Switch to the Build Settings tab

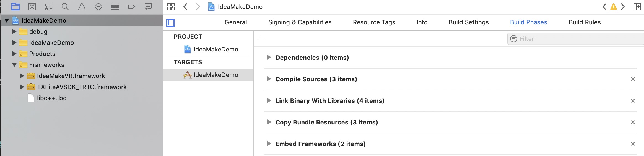pos(468,22)
